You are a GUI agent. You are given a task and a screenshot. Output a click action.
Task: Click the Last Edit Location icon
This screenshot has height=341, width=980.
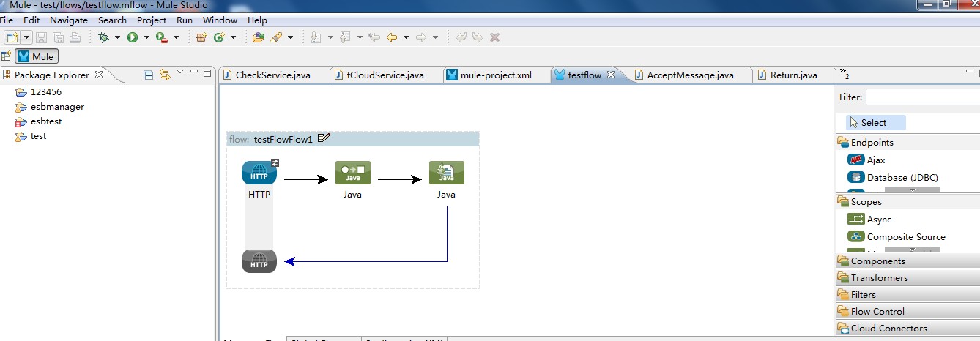pyautogui.click(x=374, y=37)
